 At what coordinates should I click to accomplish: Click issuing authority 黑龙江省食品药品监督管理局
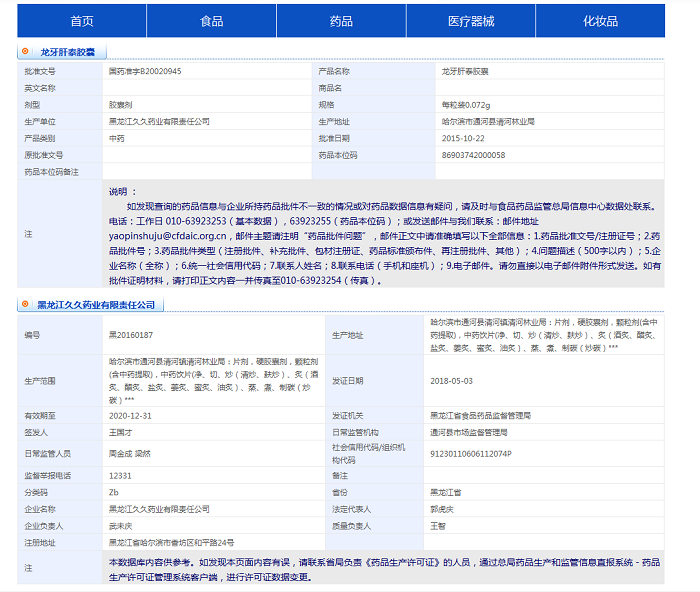(x=480, y=416)
